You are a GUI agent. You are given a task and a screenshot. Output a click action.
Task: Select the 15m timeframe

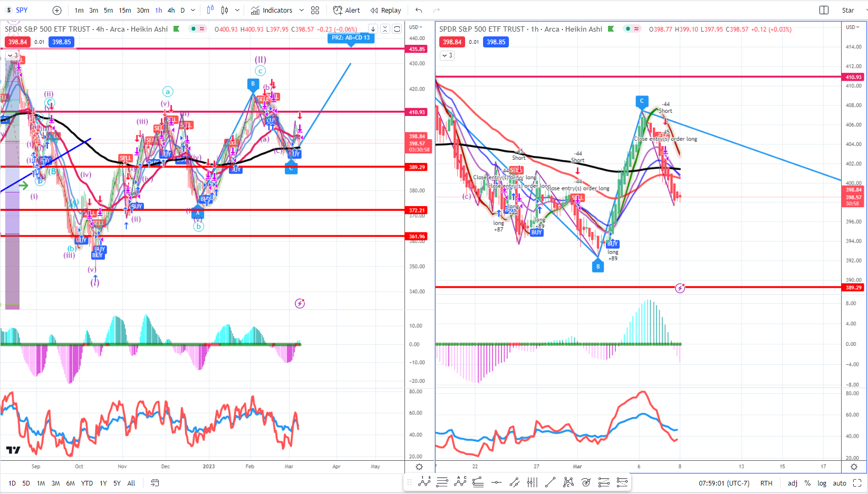tap(124, 10)
